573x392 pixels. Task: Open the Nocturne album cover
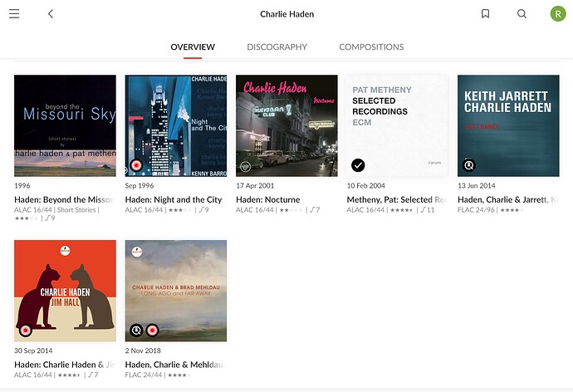pyautogui.click(x=286, y=125)
